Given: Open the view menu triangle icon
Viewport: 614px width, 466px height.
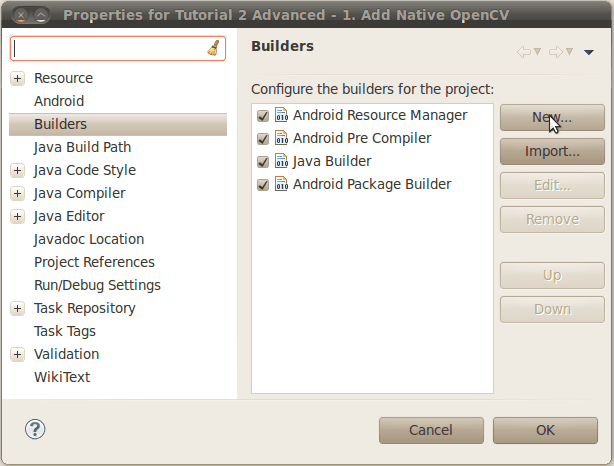Looking at the screenshot, I should (589, 52).
